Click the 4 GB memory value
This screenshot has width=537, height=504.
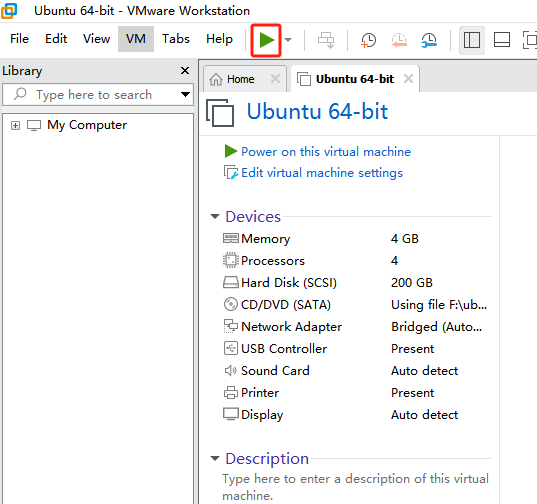(405, 239)
